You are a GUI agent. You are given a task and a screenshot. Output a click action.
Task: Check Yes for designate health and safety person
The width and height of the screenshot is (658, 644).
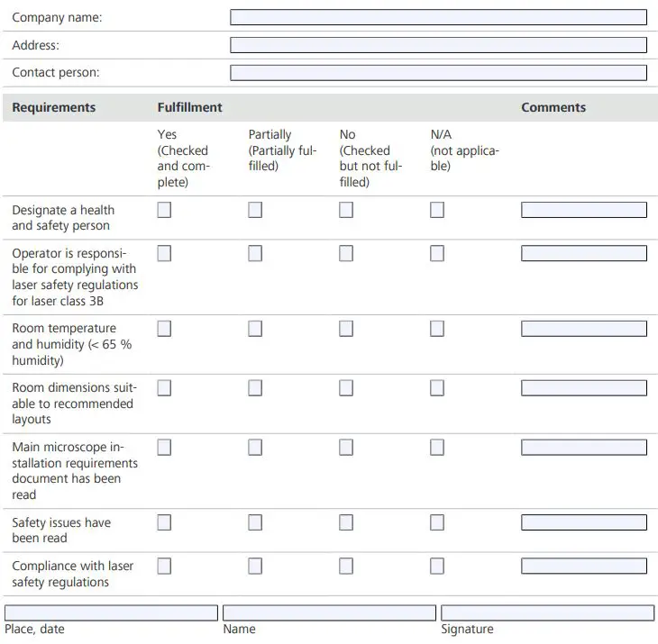coord(164,210)
